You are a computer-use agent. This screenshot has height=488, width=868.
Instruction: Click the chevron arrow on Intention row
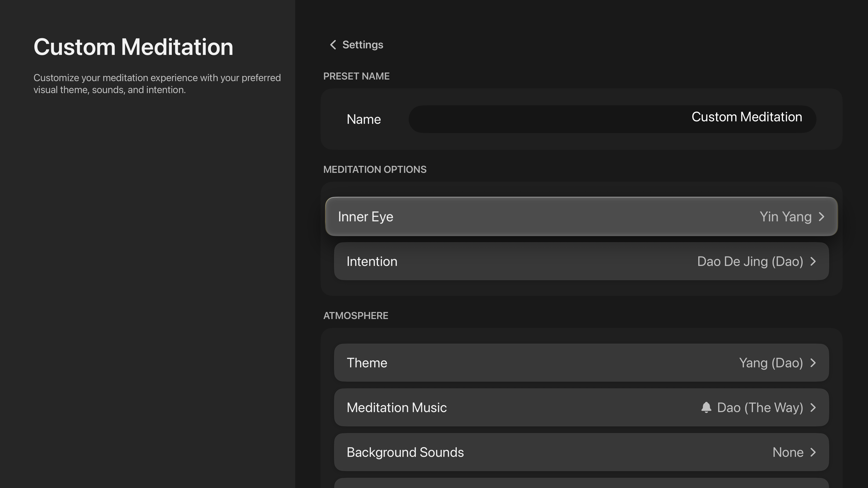(x=813, y=261)
